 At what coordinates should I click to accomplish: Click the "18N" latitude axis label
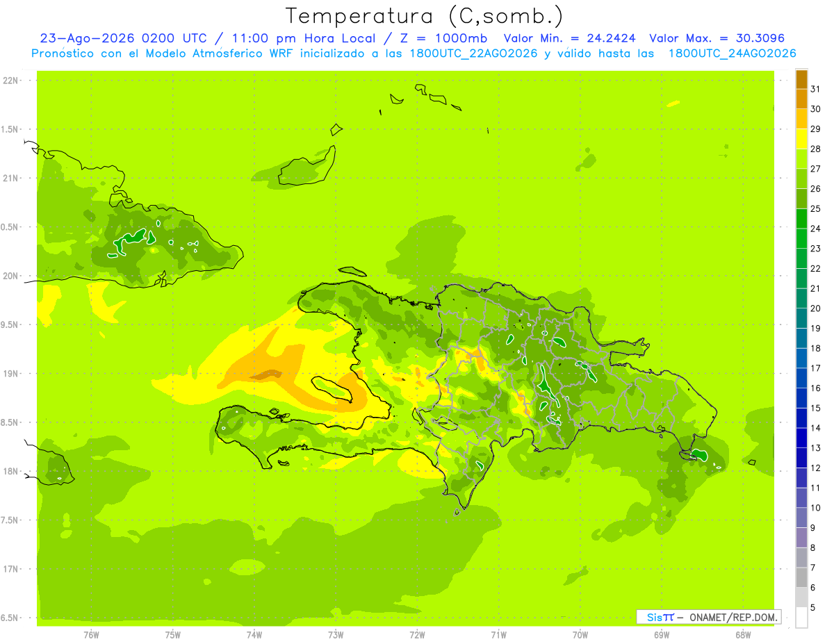(10, 472)
